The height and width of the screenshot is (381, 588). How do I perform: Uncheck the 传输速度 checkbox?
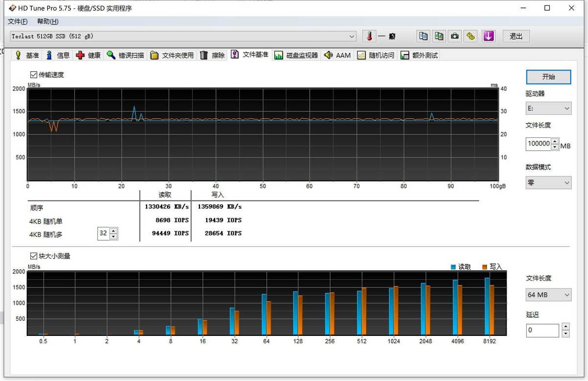pyautogui.click(x=34, y=75)
